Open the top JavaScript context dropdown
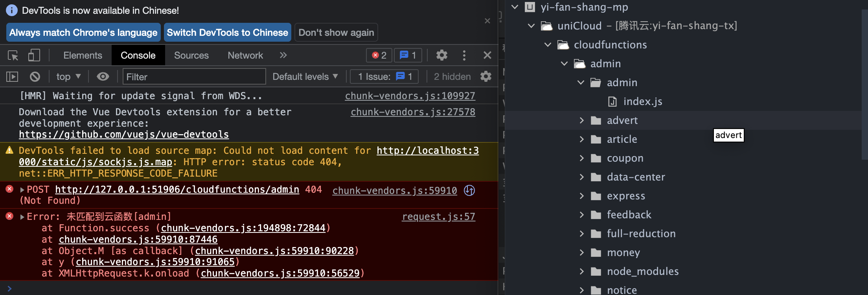Screen dimensions: 868x295 pyautogui.click(x=68, y=77)
